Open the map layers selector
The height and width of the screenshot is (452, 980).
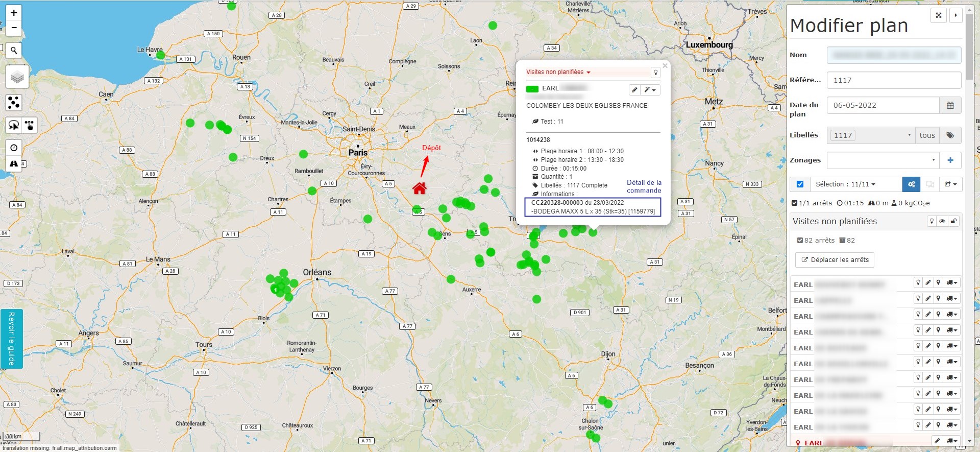click(17, 78)
